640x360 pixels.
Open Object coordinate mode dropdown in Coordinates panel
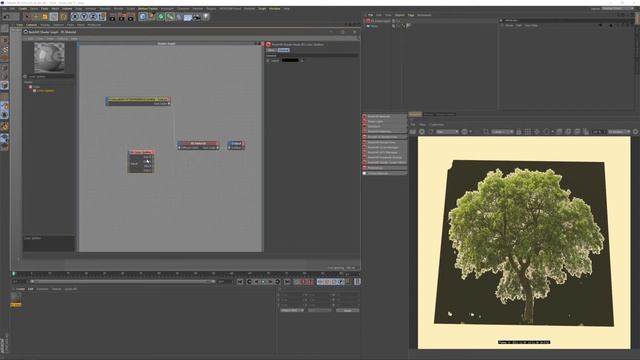[292, 311]
